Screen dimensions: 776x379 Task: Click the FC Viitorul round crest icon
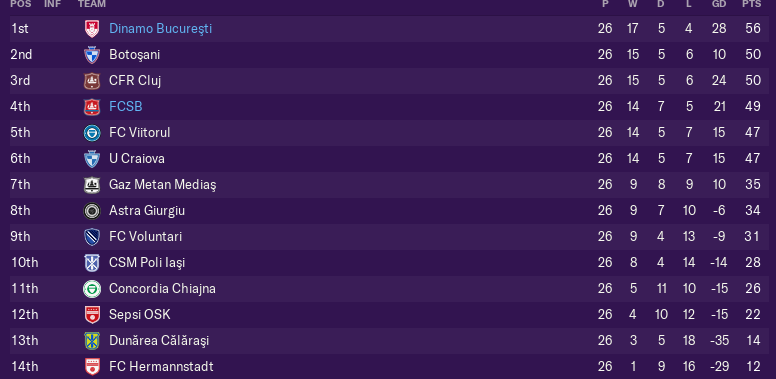click(92, 133)
